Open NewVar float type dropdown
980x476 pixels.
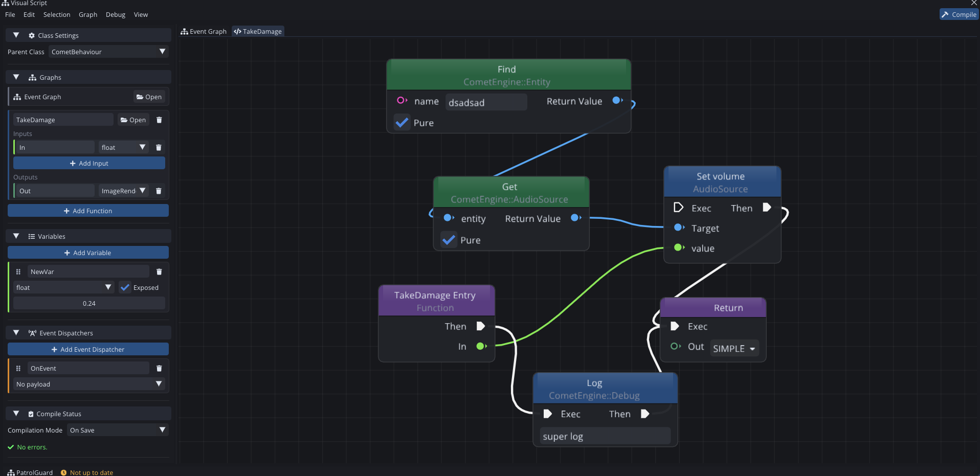pos(64,287)
